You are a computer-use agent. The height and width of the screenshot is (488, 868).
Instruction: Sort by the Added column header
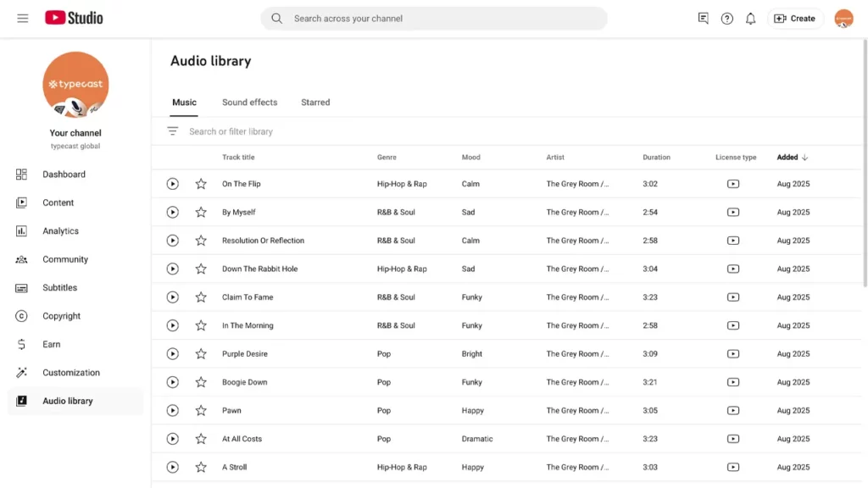tap(793, 157)
